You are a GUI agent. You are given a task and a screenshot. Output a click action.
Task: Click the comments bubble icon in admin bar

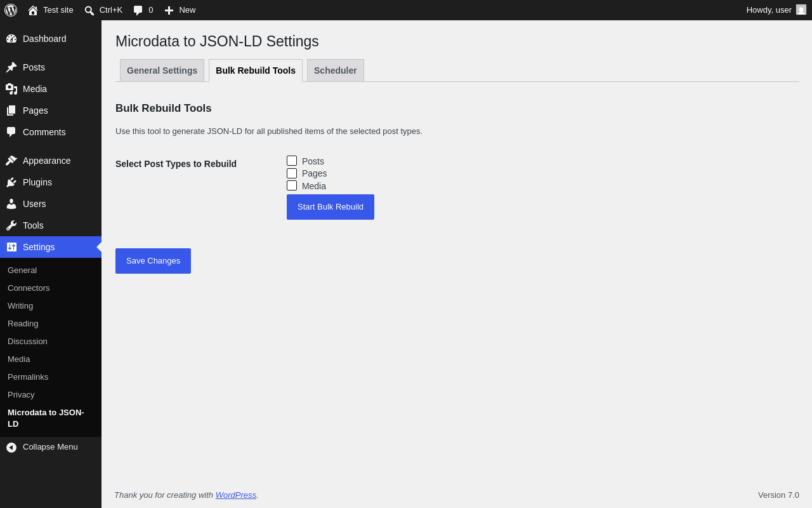click(x=138, y=10)
